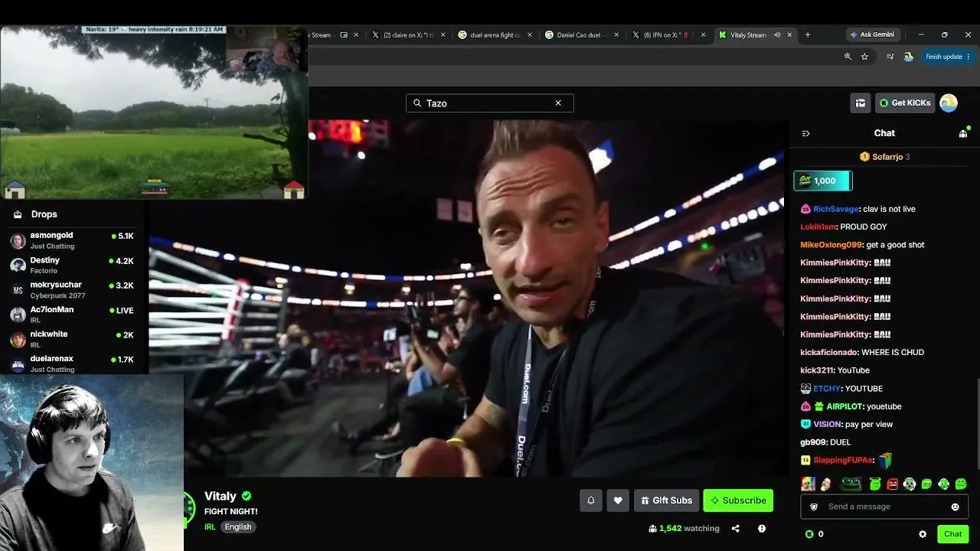Select the green emote wearing white headphones
This screenshot has width=980, height=551.
coord(909,484)
